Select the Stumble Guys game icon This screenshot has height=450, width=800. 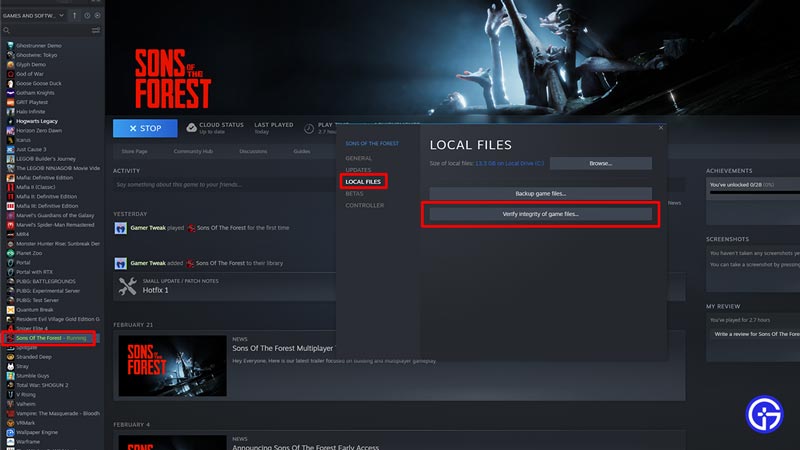tap(10, 376)
